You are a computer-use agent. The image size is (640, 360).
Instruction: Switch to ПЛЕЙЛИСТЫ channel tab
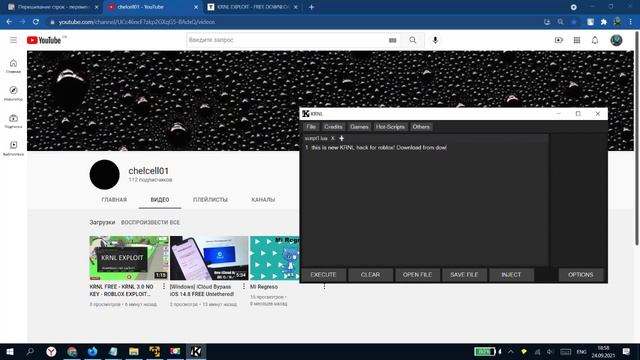(210, 200)
